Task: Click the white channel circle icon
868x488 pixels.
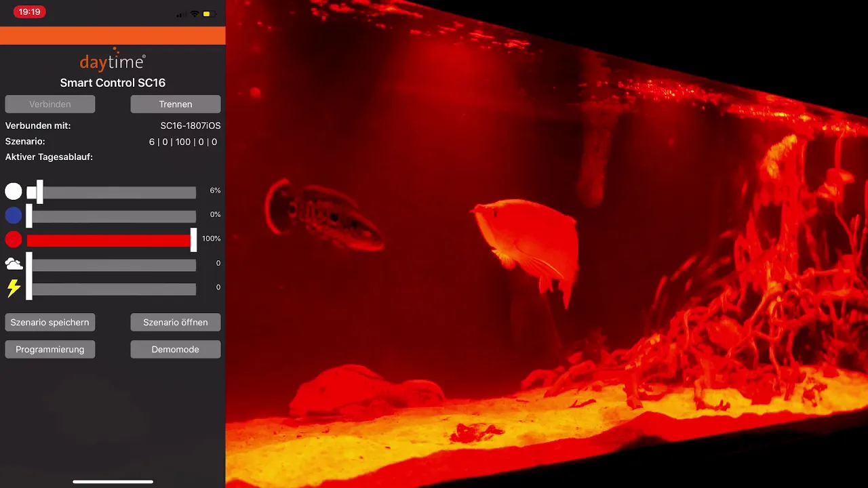Action: [14, 192]
